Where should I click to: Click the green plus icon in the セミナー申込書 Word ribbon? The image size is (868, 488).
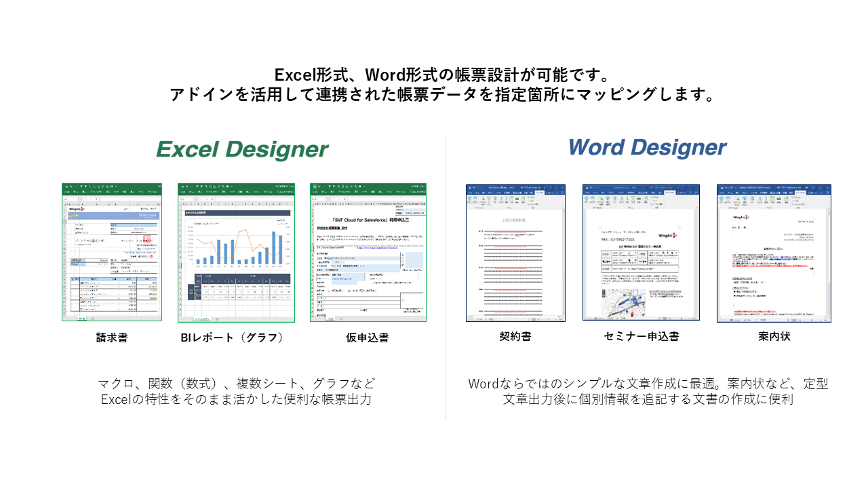click(601, 199)
